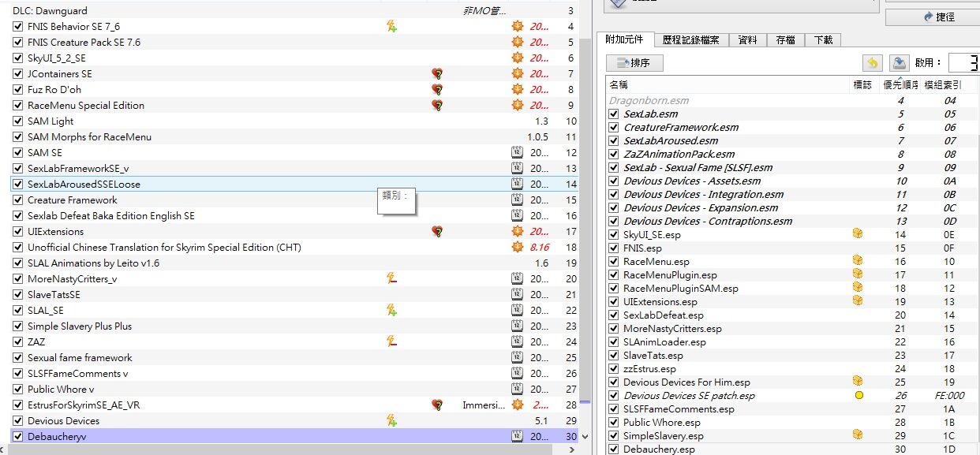This screenshot has height=455, width=980.
Task: Click the calendar version icon on SAM SE row
Action: click(517, 152)
